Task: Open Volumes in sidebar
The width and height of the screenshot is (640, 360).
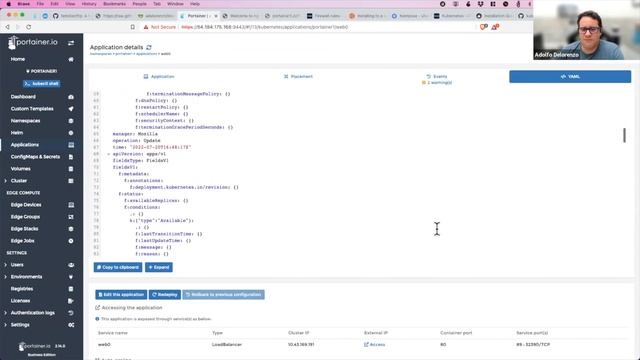Action: [x=20, y=169]
